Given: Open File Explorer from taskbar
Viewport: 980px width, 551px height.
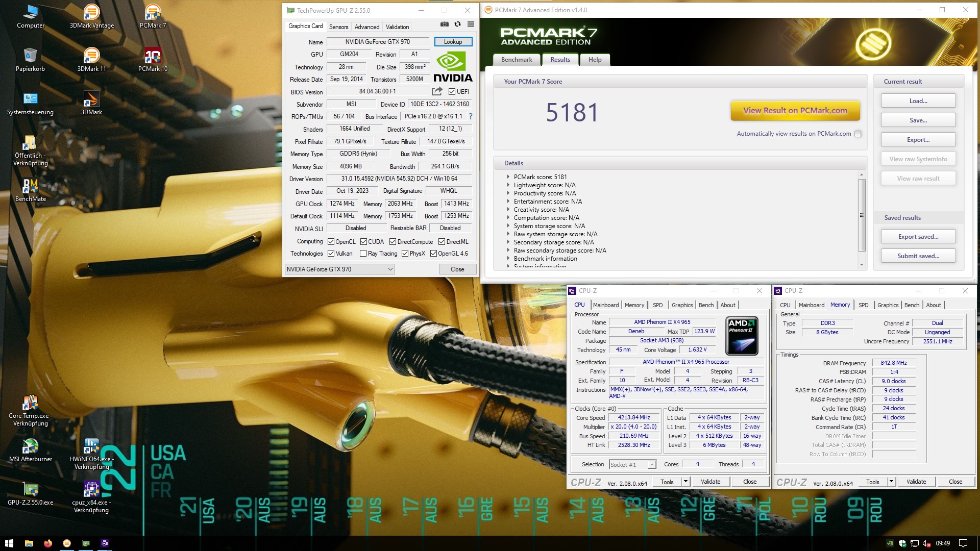Looking at the screenshot, I should click(29, 543).
